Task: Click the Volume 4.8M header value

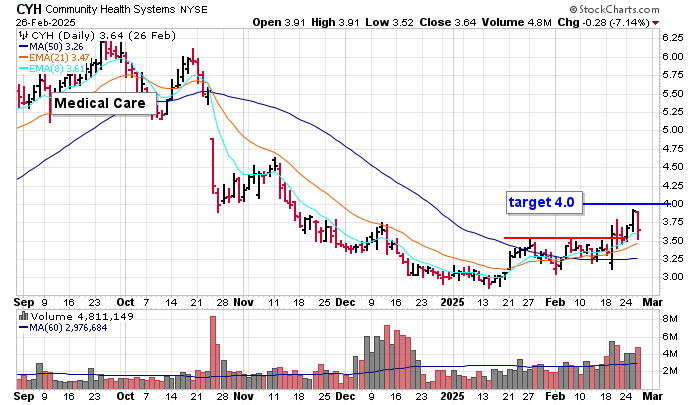Action: pos(517,22)
